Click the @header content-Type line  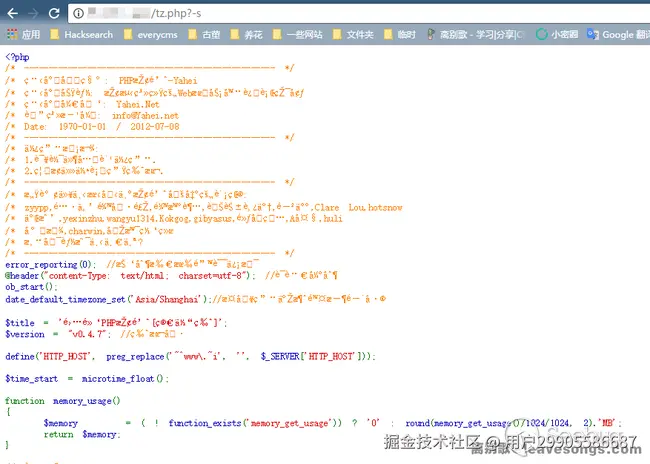click(x=171, y=276)
